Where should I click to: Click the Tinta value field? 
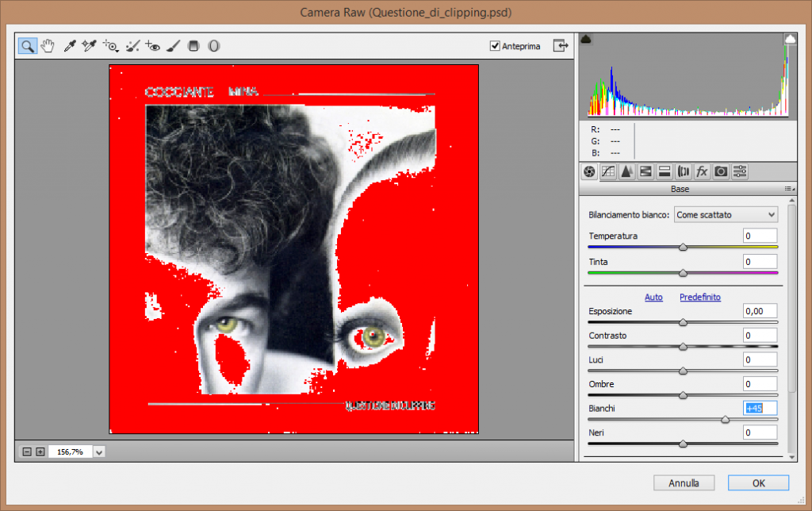pos(760,262)
